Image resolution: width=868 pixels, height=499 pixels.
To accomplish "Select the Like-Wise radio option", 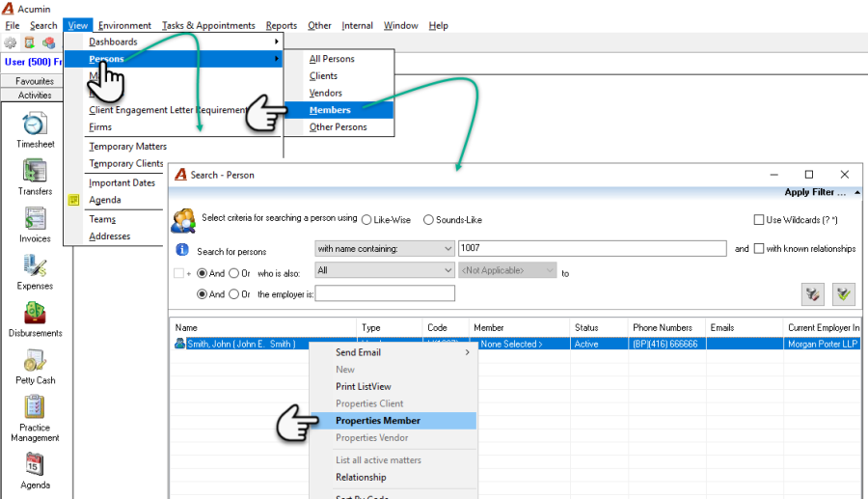I will (x=366, y=220).
